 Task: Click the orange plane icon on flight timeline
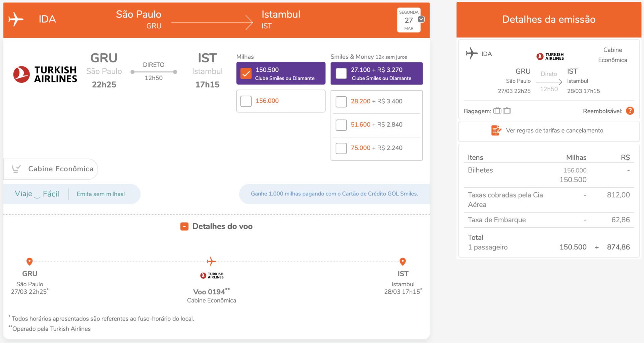211,261
